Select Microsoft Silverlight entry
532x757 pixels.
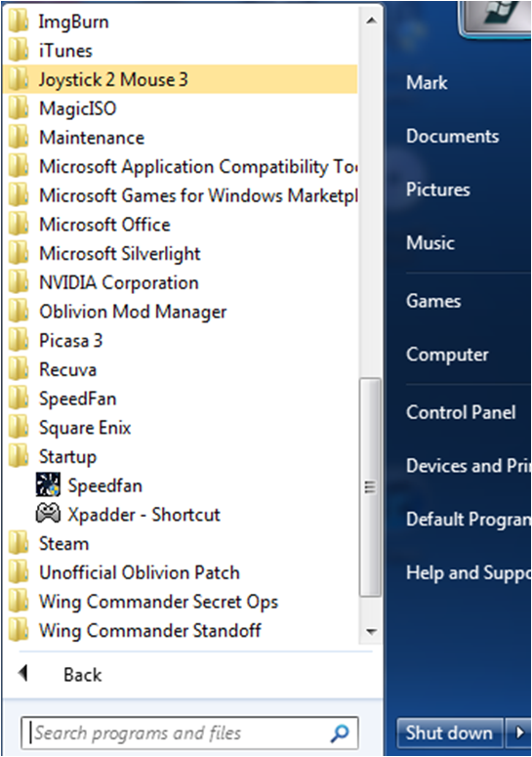(180, 253)
